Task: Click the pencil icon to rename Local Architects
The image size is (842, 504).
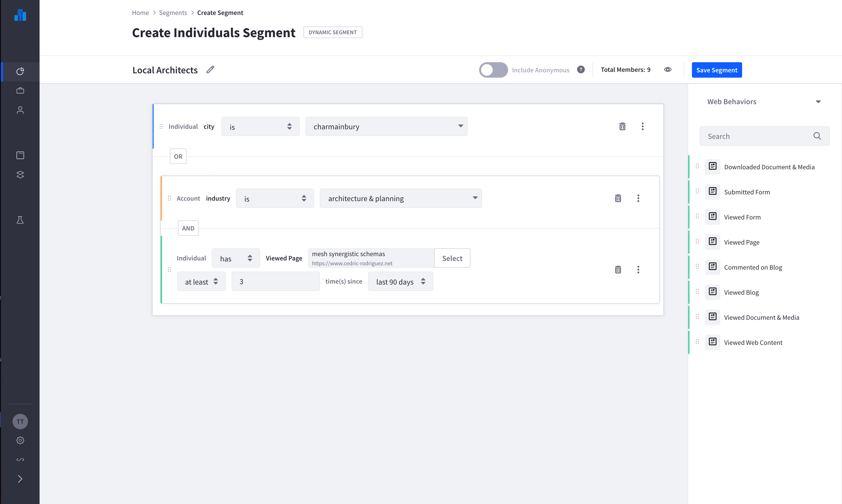Action: [x=210, y=70]
